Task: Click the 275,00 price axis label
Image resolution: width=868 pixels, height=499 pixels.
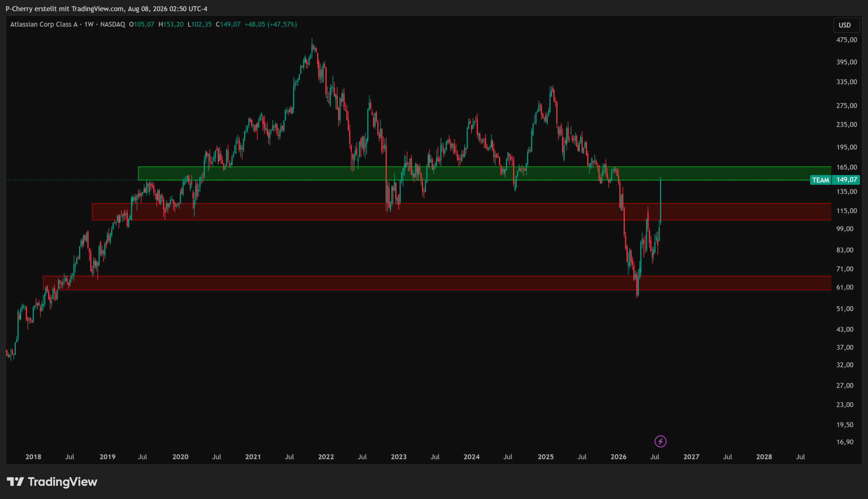Action: tap(846, 105)
